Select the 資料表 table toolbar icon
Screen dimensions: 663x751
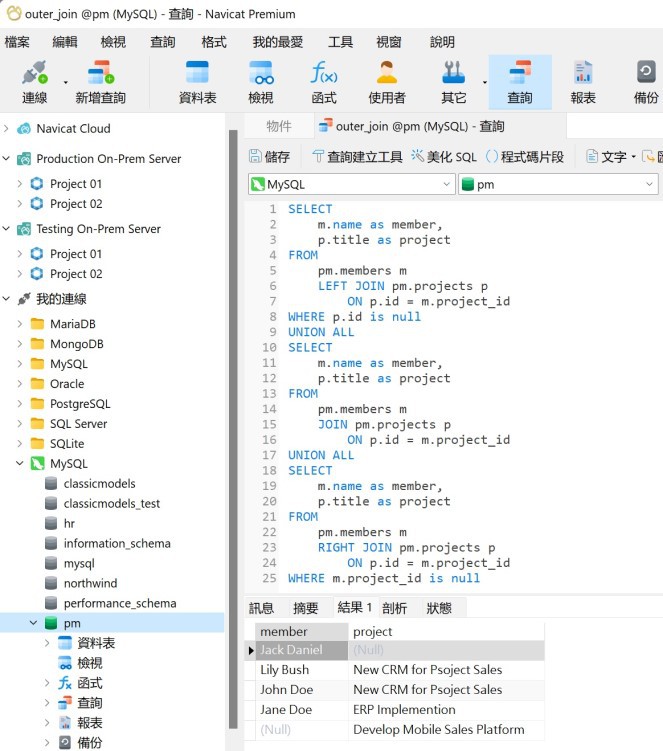pyautogui.click(x=197, y=81)
